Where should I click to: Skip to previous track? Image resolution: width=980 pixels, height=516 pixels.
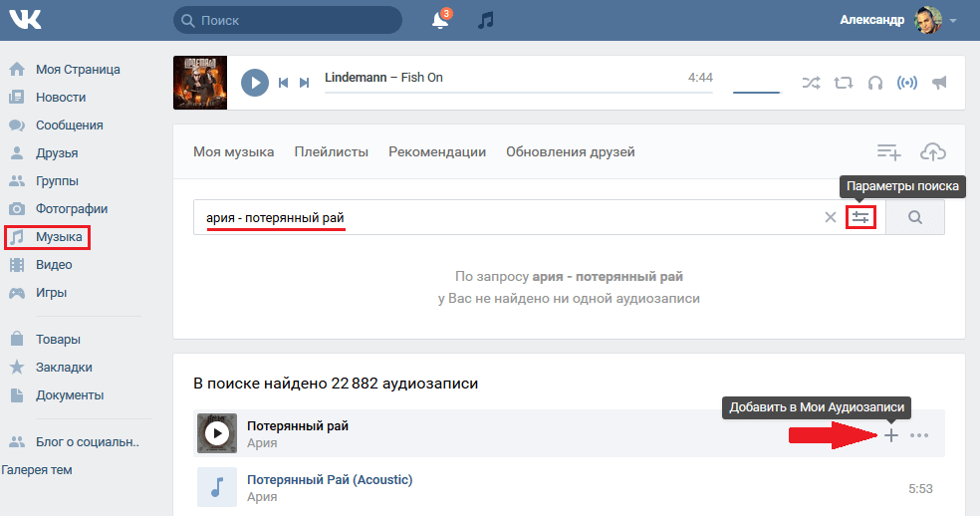pos(283,83)
